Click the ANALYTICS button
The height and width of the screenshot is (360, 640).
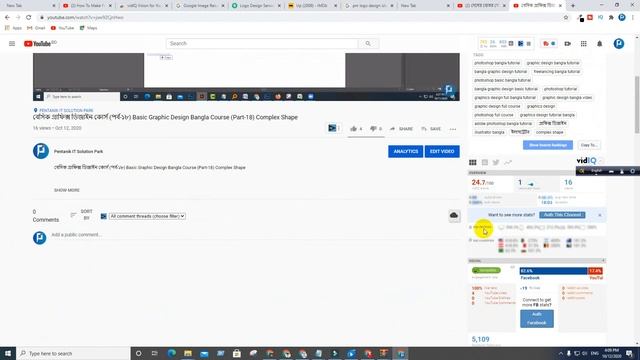click(x=406, y=151)
